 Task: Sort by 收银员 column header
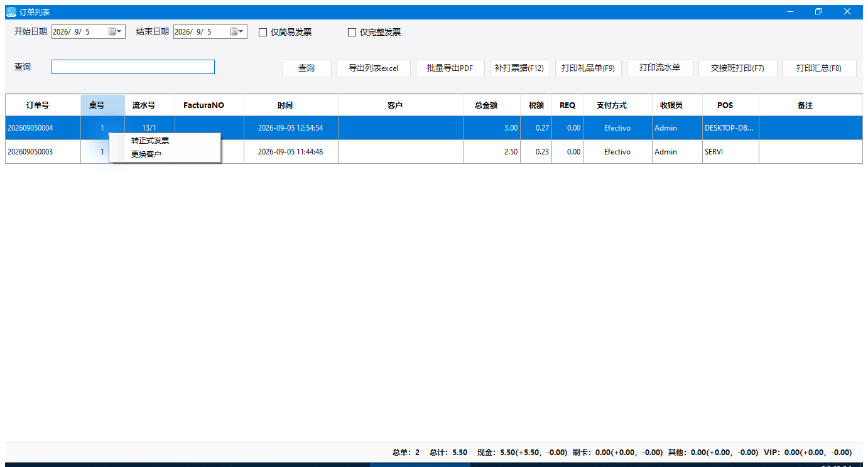click(x=677, y=105)
